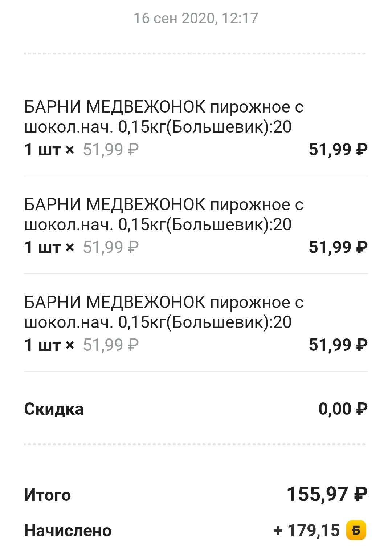
Task: Open the first БАРНИ МЕДВЕЖОНОК item name
Action: pos(164,117)
